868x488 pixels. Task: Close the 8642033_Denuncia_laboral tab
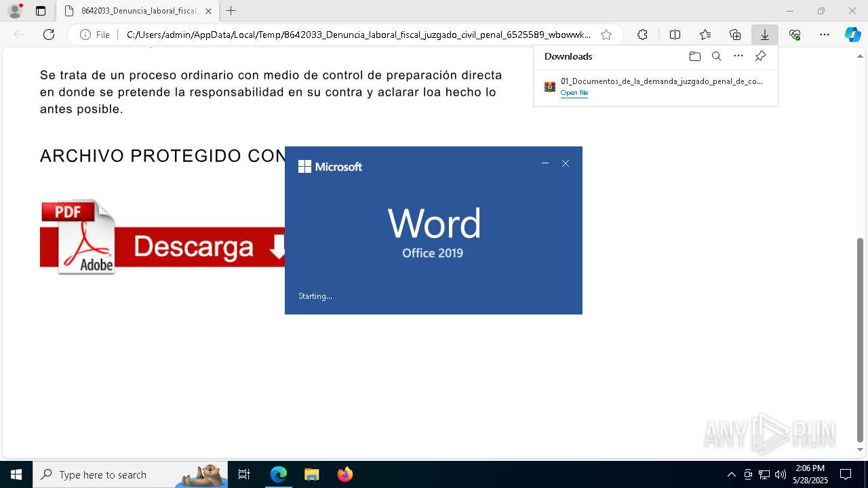pyautogui.click(x=208, y=11)
